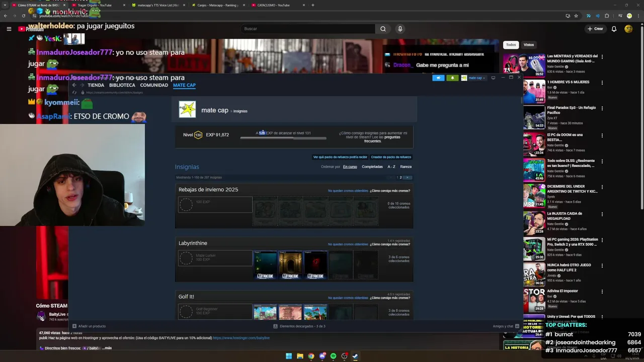Start YouTube voice search microphone
The width and height of the screenshot is (644, 362).
[x=400, y=29]
